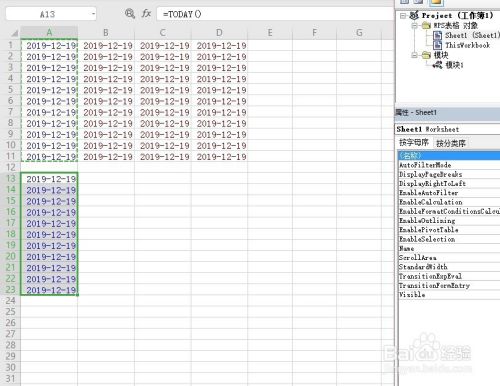
Task: Click the fx insert function icon
Action: (146, 14)
